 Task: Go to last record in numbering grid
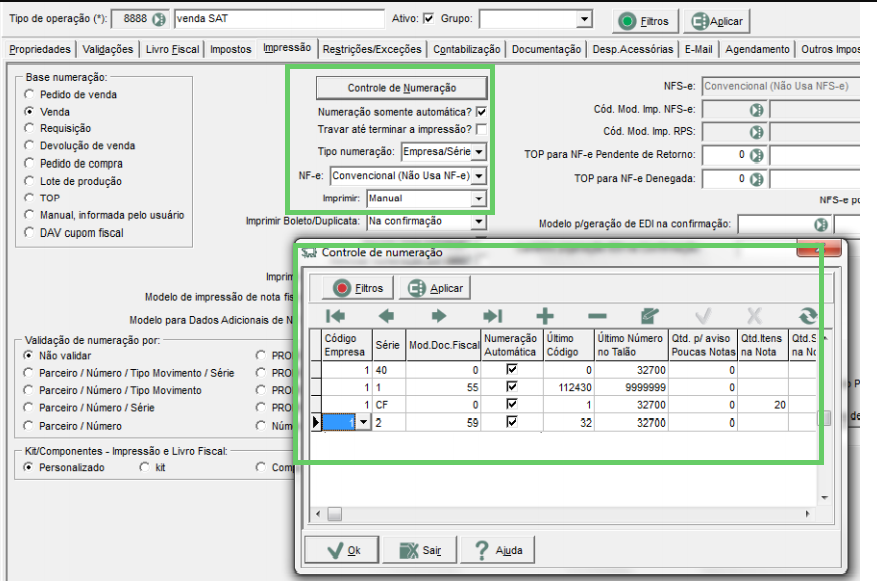[x=493, y=316]
